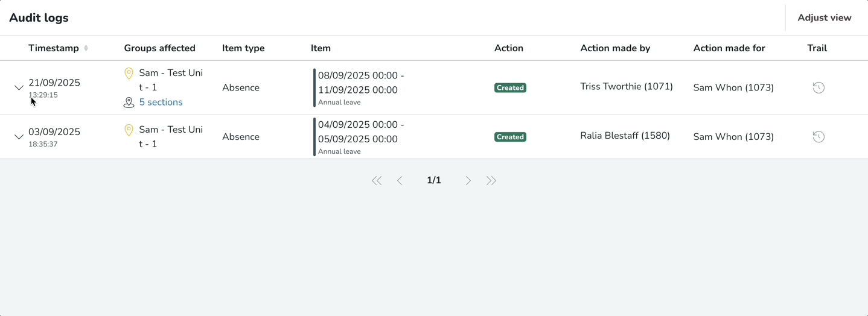Viewport: 868px width, 316px height.
Task: Click item 08/09/2025 00:00 - 11/09/2025 00:00
Action: tap(361, 83)
